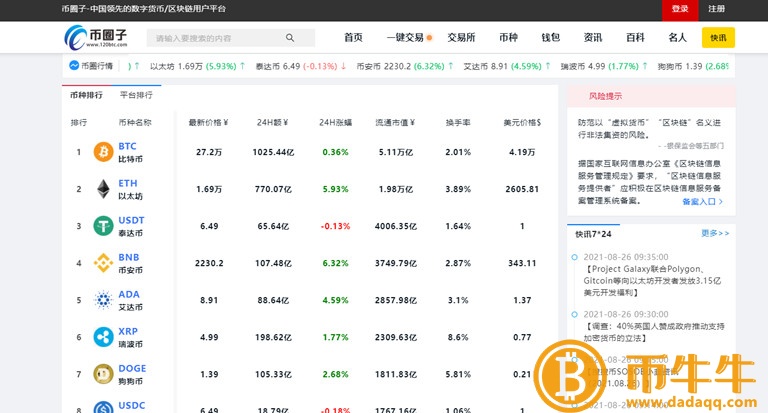Open the BTC coin link

coord(127,146)
